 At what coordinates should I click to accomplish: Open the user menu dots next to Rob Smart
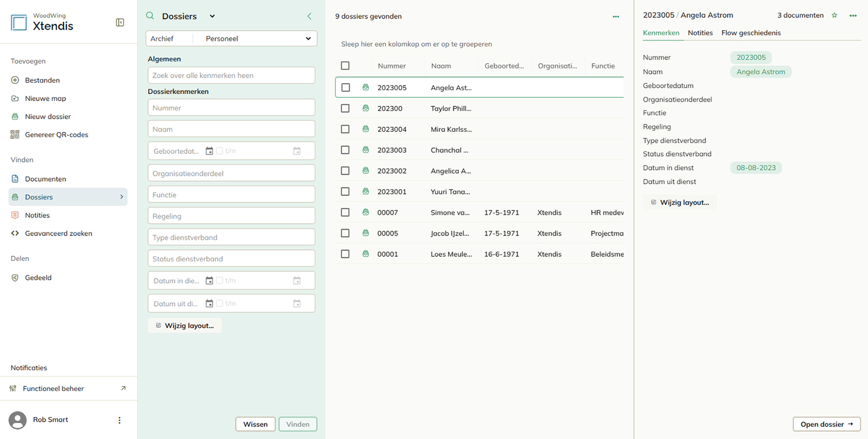pyautogui.click(x=120, y=420)
